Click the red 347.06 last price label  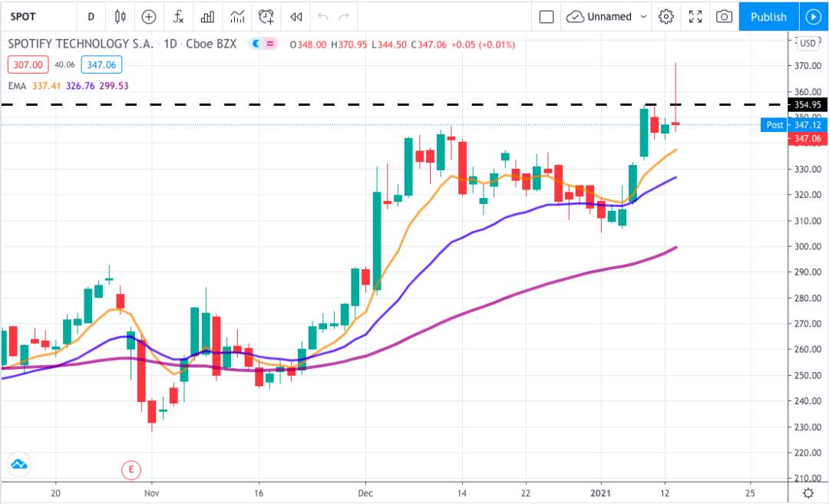(808, 138)
